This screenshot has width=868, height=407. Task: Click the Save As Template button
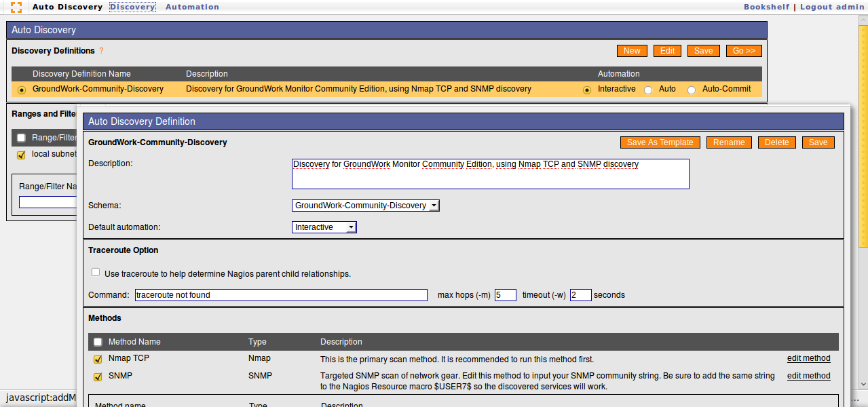[x=660, y=142]
